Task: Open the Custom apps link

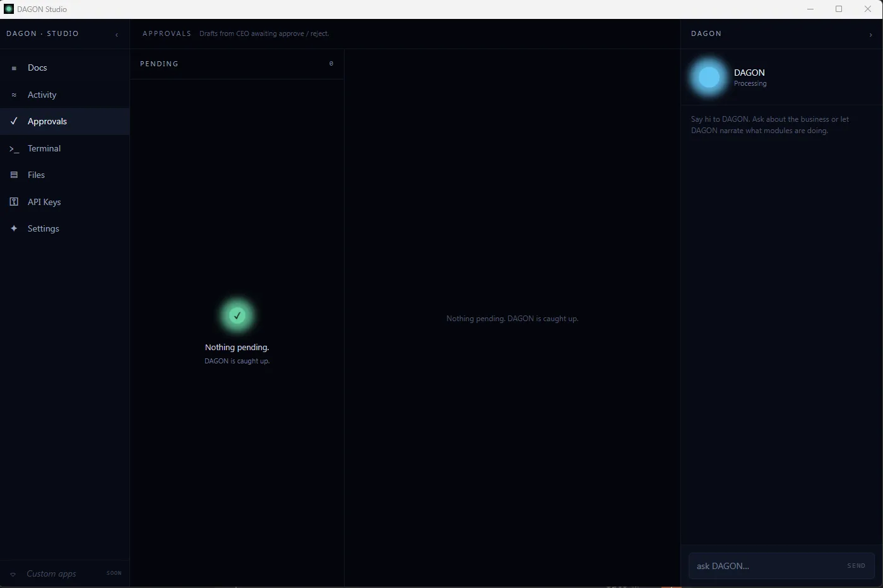Action: coord(51,573)
